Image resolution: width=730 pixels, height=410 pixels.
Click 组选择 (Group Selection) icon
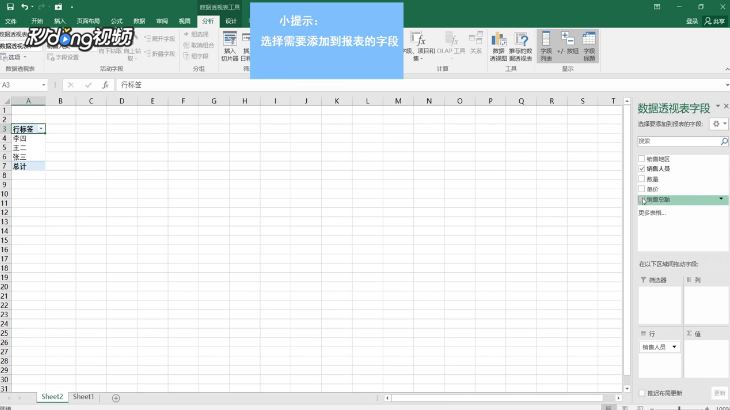[196, 34]
